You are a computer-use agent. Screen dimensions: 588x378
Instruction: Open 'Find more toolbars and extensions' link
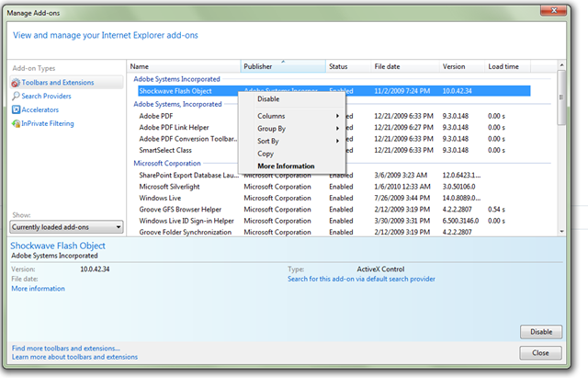pos(65,349)
